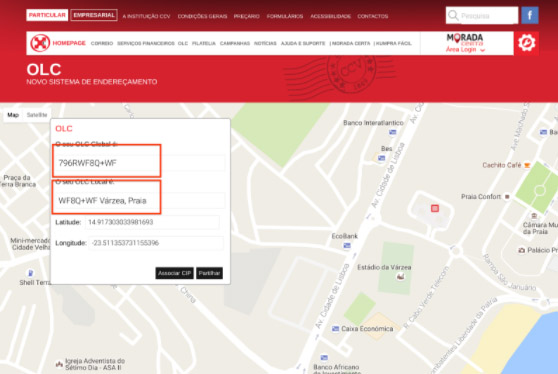The width and height of the screenshot is (558, 374).
Task: Click the Cachito Café restaurant icon
Action: tap(527, 165)
